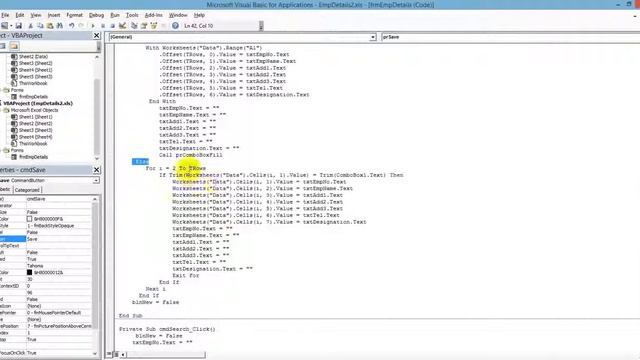Click the Break pause icon

[x=103, y=26]
